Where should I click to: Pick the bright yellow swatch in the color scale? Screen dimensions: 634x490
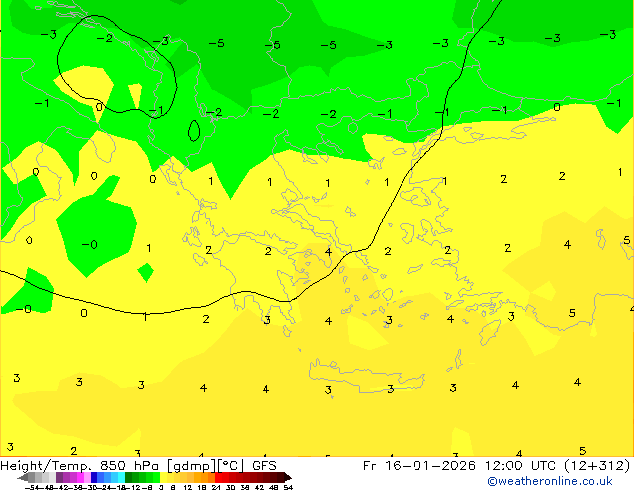tap(163, 478)
